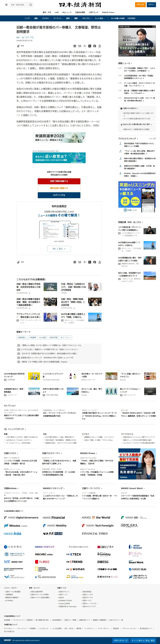Toggle the フォローする button for 政治
The width and height of the screenshot is (160, 644).
pyautogui.click(x=28, y=38)
